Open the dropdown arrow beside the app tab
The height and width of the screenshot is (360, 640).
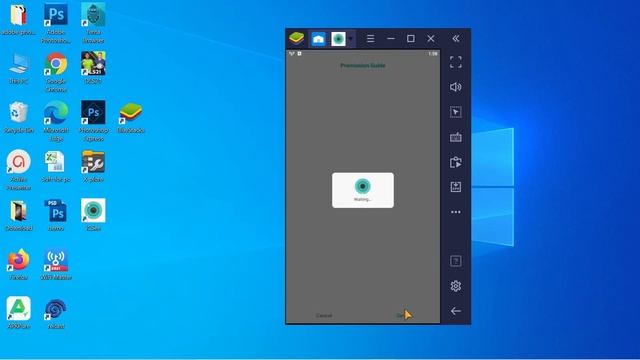(351, 39)
